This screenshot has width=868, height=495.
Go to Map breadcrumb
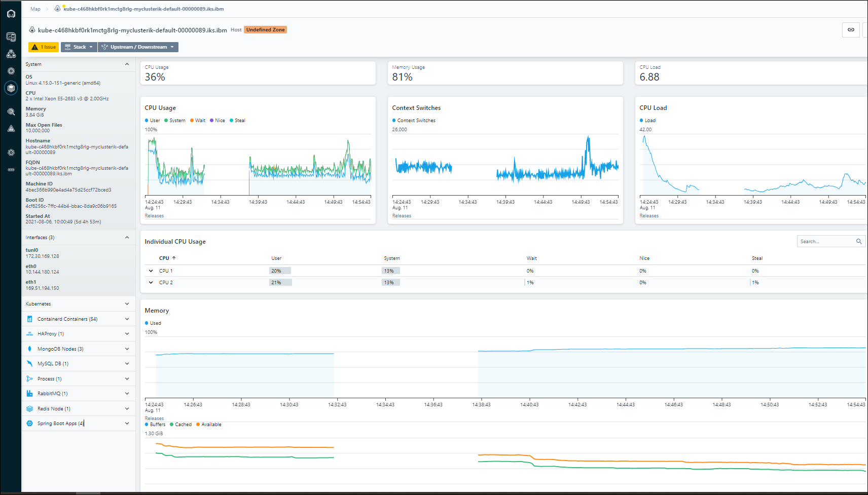(x=35, y=9)
